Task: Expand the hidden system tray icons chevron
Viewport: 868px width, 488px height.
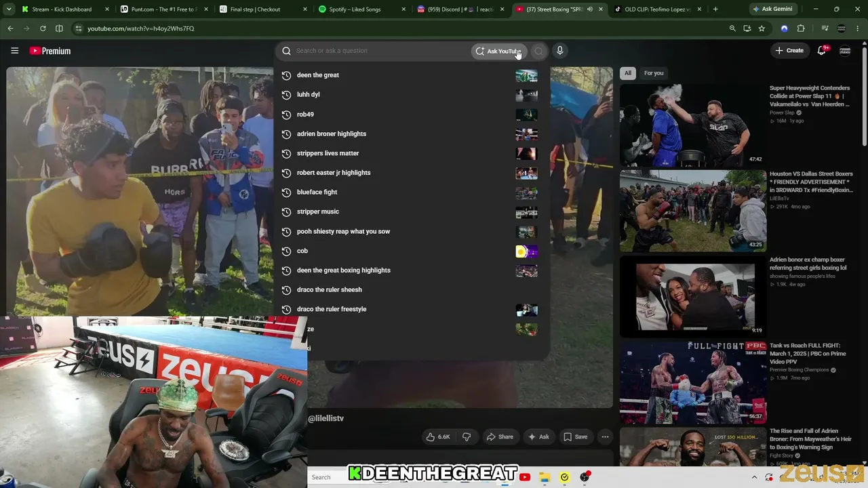Action: (754, 477)
